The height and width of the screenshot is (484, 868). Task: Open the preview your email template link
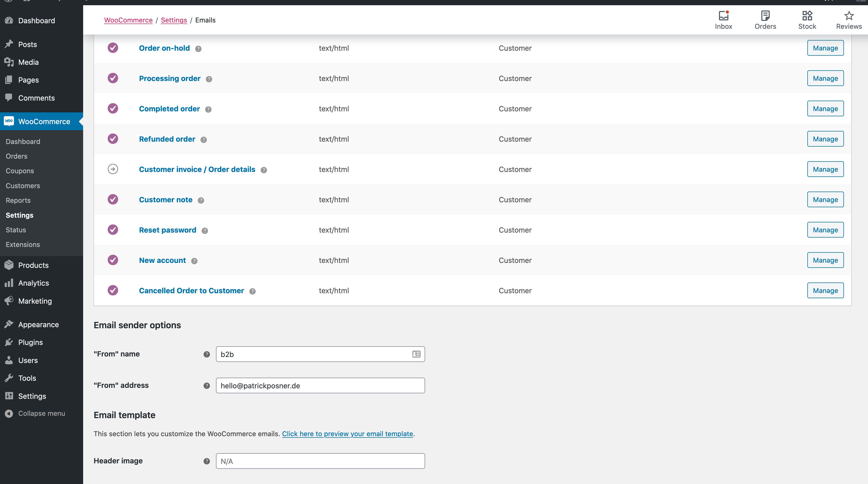(x=347, y=434)
